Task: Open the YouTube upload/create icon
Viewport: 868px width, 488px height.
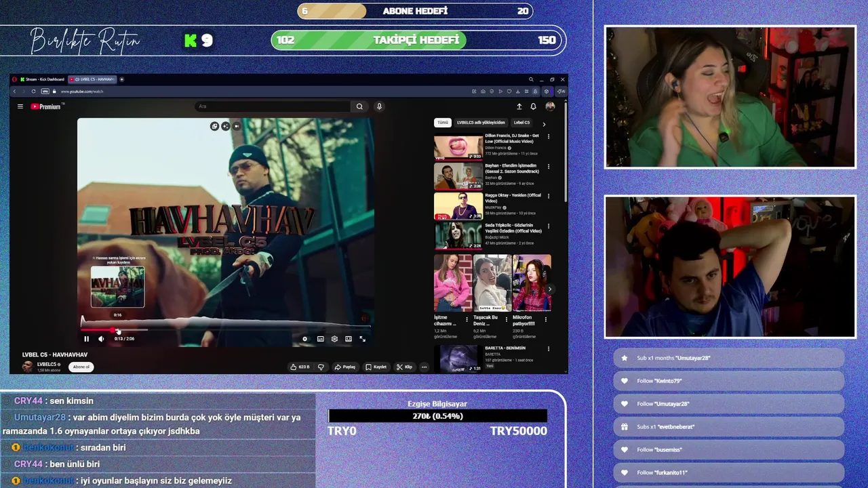Action: tap(519, 106)
